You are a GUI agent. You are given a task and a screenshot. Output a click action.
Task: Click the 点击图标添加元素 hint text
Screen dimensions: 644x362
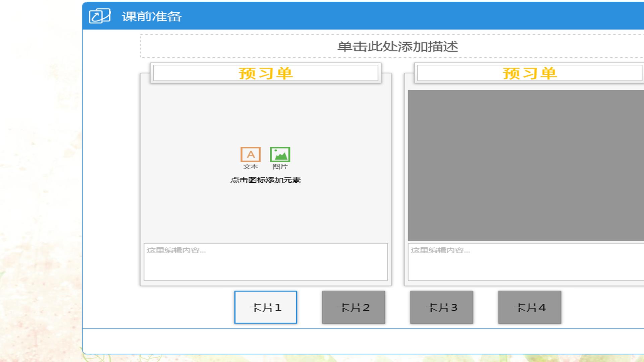(x=266, y=180)
